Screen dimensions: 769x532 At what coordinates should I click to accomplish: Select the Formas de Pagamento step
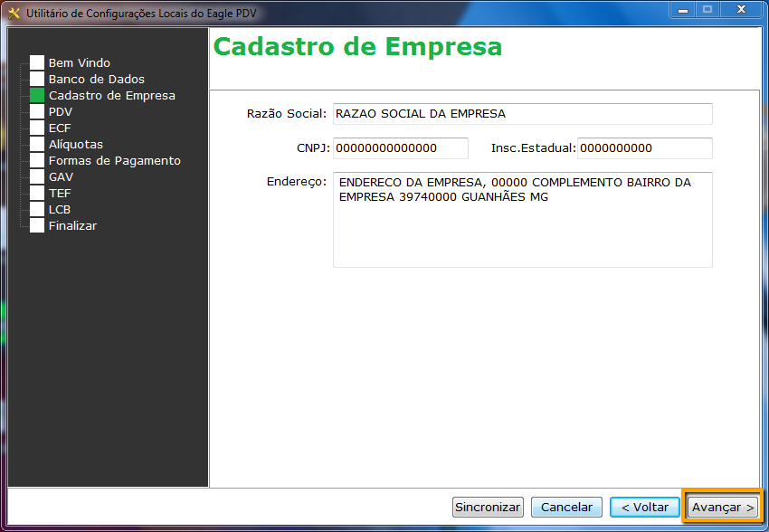(114, 160)
